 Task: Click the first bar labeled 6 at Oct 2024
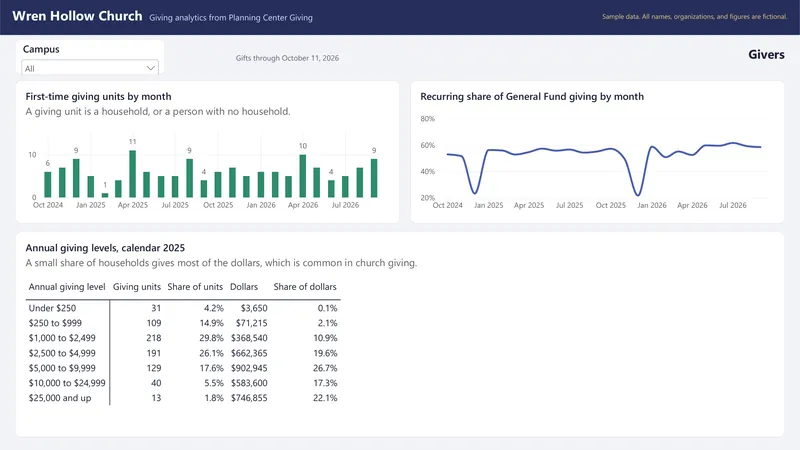47,184
